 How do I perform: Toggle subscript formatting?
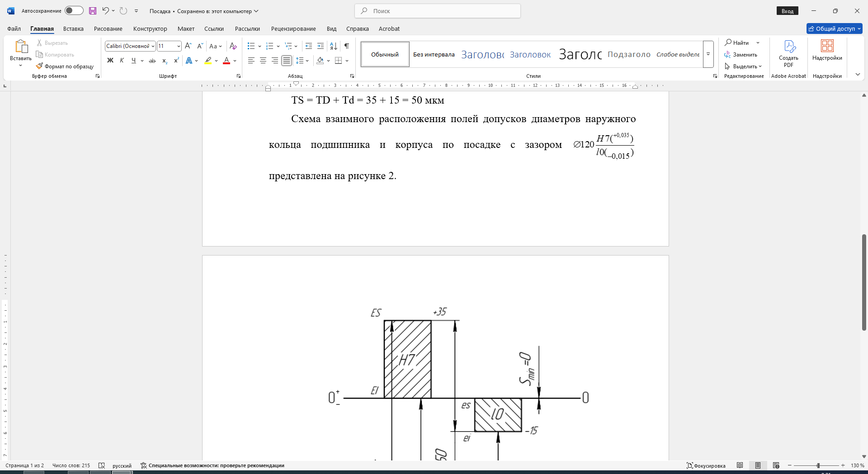(165, 61)
